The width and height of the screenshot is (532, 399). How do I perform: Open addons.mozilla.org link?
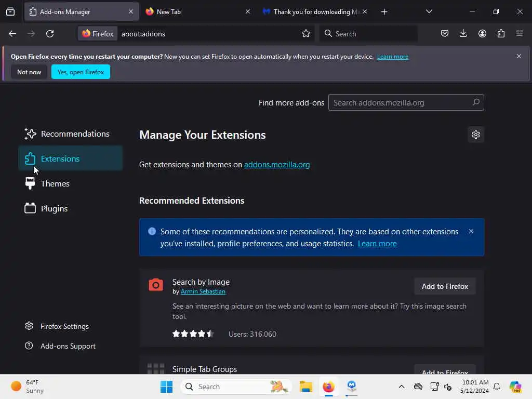point(277,165)
